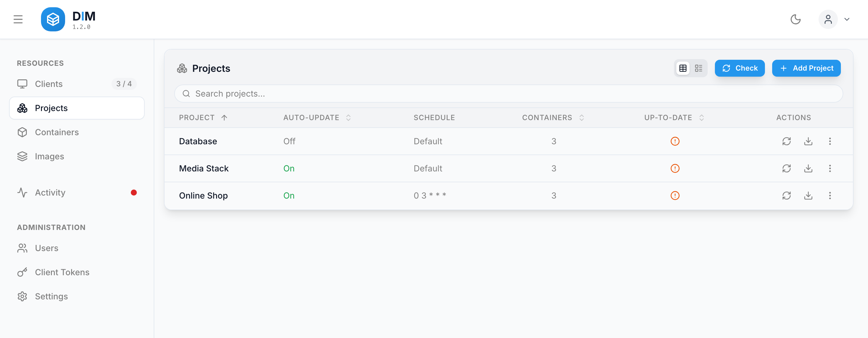This screenshot has height=338, width=868.
Task: Sort by Up-To-Date column
Action: point(674,117)
